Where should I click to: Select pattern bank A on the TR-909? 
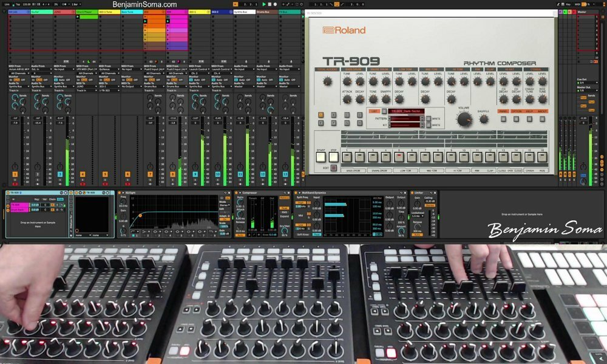pos(320,115)
